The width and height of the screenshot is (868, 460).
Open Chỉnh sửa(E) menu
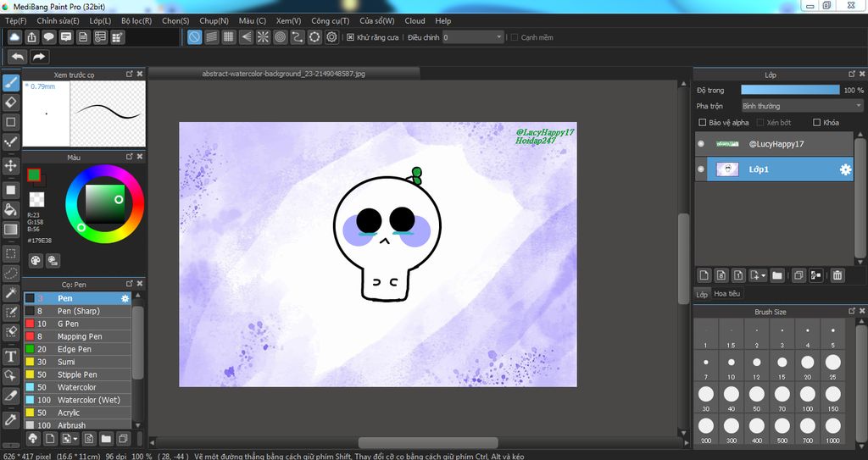(x=58, y=20)
